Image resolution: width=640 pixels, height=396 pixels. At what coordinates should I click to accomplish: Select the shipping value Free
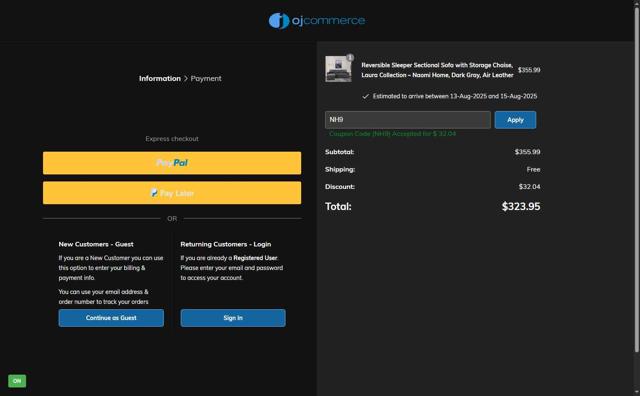click(533, 169)
